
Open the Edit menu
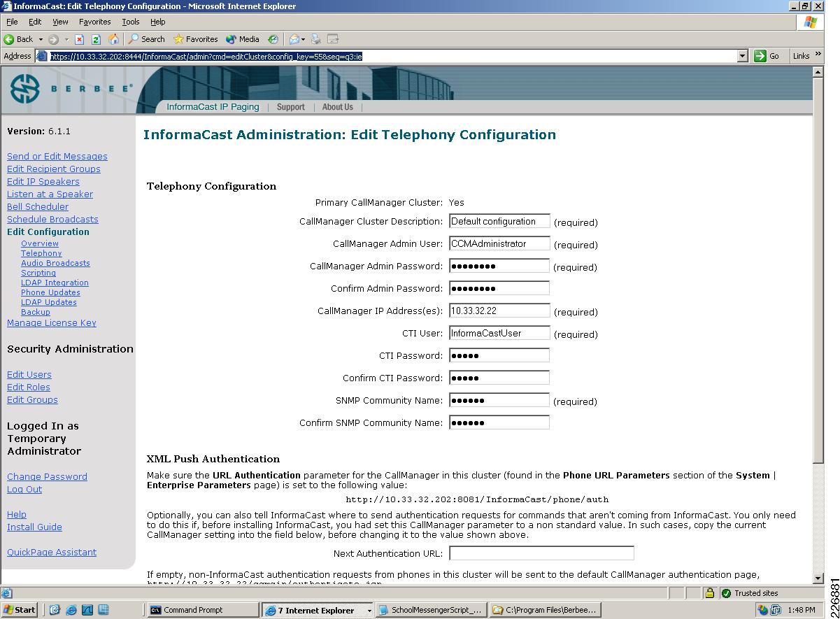pyautogui.click(x=35, y=22)
